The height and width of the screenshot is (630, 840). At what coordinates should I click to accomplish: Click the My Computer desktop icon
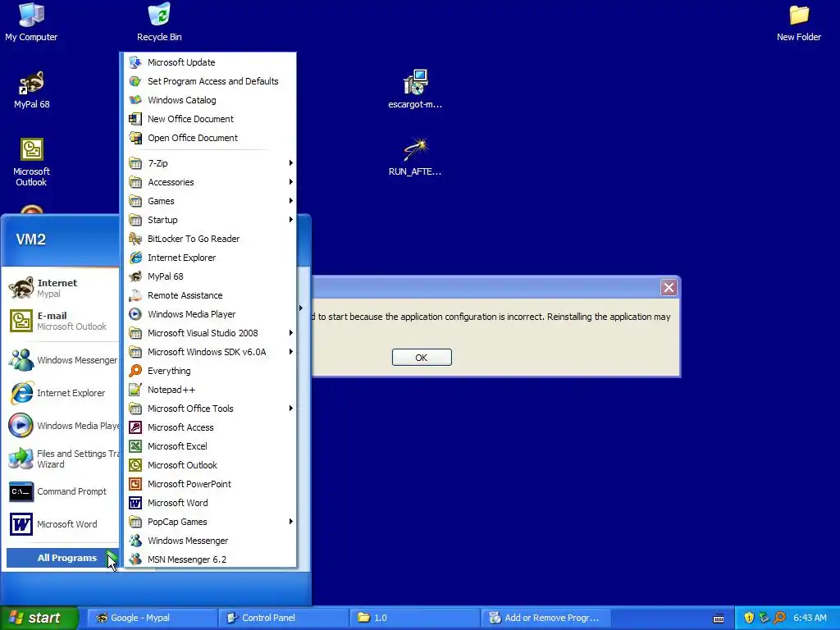click(31, 22)
